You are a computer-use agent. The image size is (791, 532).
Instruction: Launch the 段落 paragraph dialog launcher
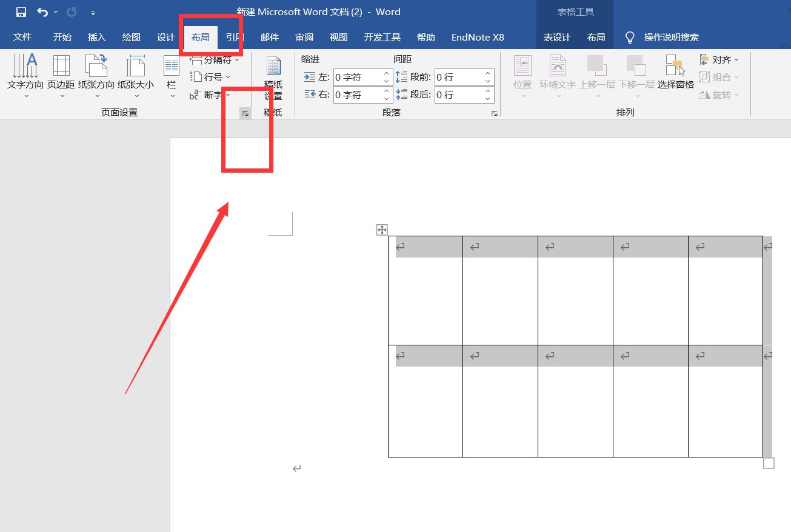click(x=495, y=113)
